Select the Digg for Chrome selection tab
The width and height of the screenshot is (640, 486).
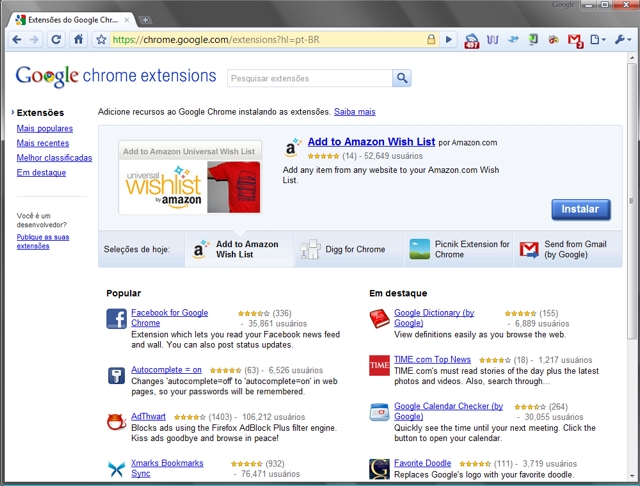pos(349,249)
